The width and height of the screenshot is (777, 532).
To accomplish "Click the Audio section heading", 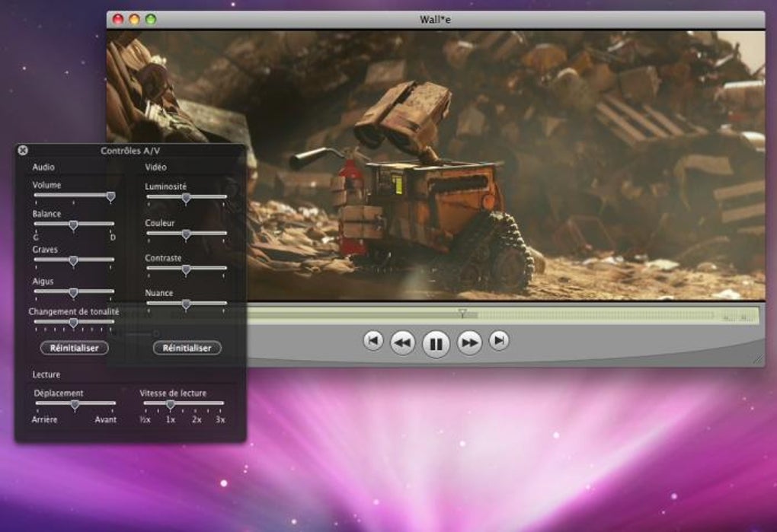I will point(43,167).
